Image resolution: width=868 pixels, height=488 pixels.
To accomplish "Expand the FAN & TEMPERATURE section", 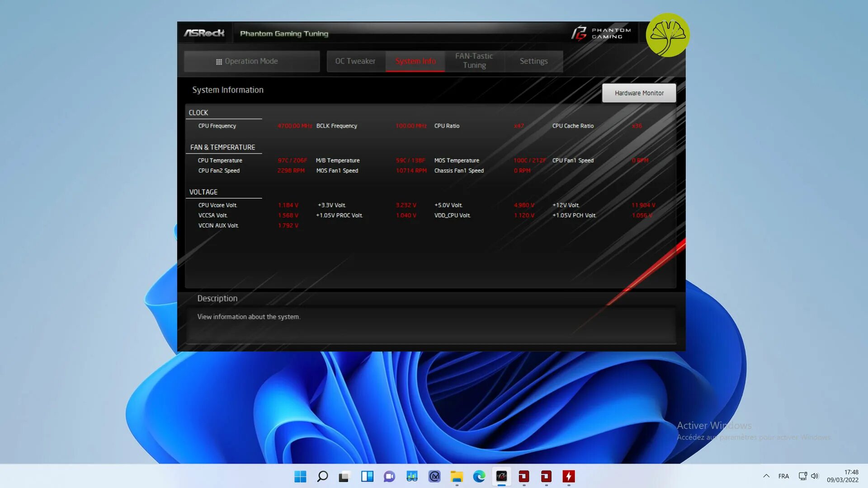I will (222, 146).
